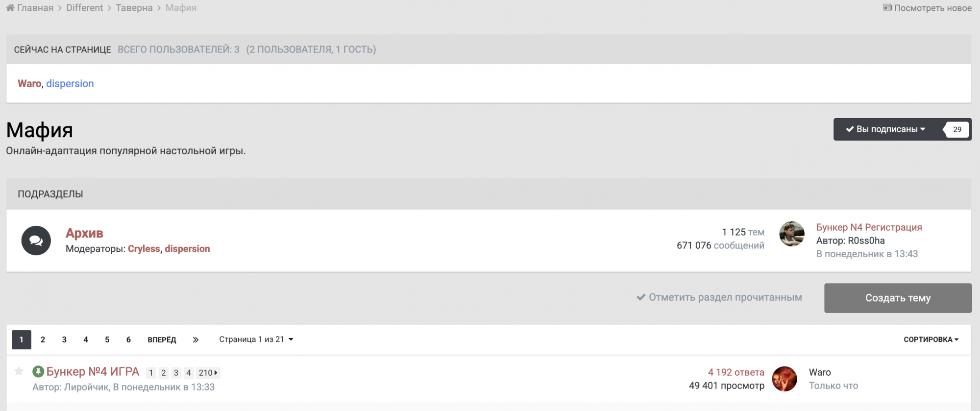Click the 29 followers count badge

click(x=956, y=129)
